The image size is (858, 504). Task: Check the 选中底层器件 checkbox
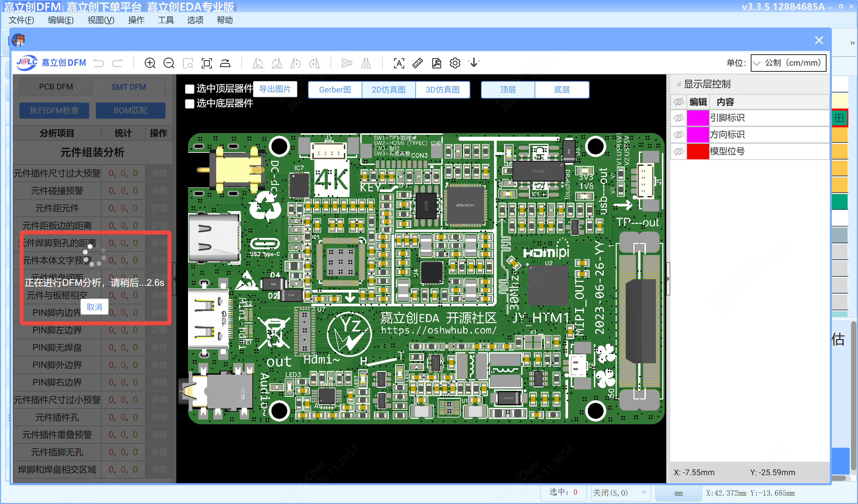click(x=189, y=104)
